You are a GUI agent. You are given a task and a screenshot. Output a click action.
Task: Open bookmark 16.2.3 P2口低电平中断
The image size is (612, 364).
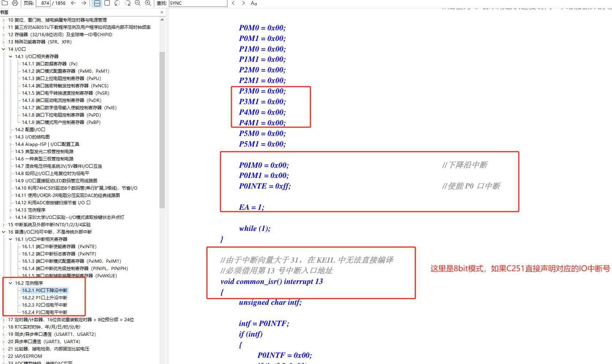click(45, 305)
